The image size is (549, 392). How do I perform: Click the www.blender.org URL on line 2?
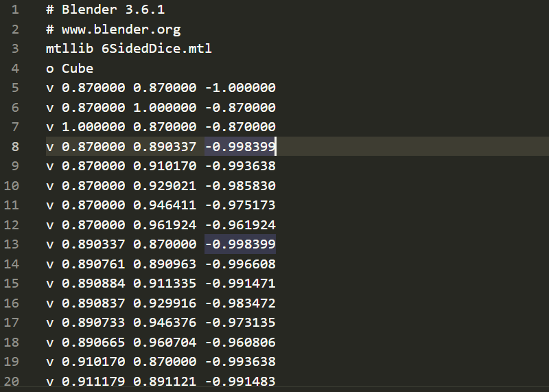pyautogui.click(x=121, y=30)
